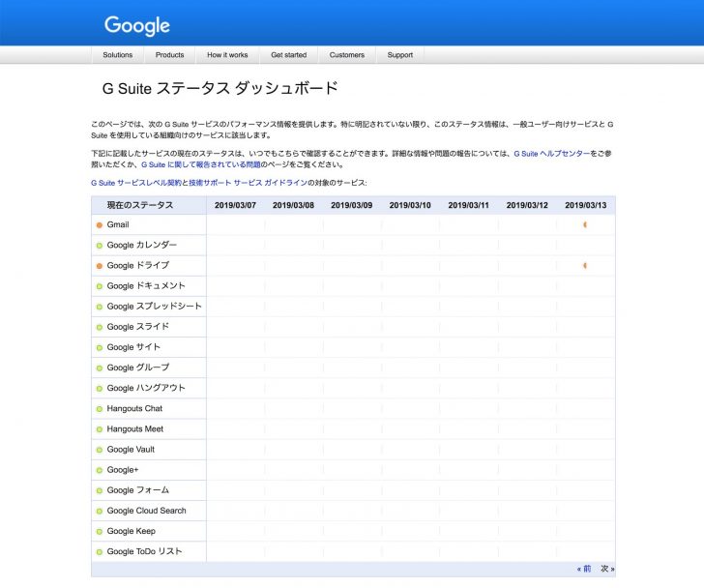Image resolution: width=704 pixels, height=588 pixels.
Task: Select the Google ドキュメント service name
Action: 146,286
